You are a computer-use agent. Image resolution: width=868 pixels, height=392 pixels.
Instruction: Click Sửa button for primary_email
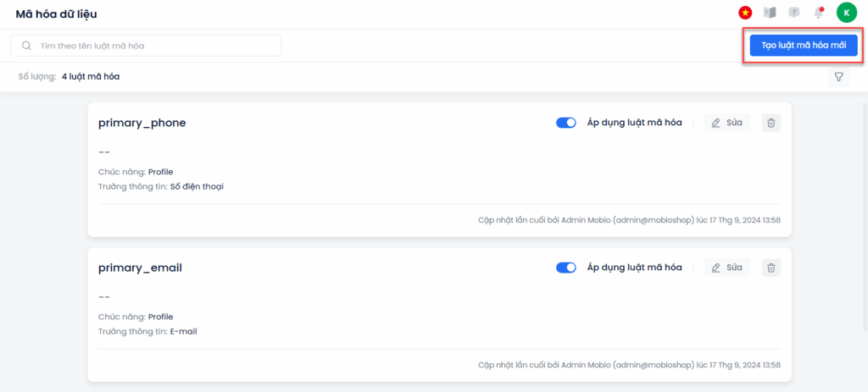[x=727, y=268]
